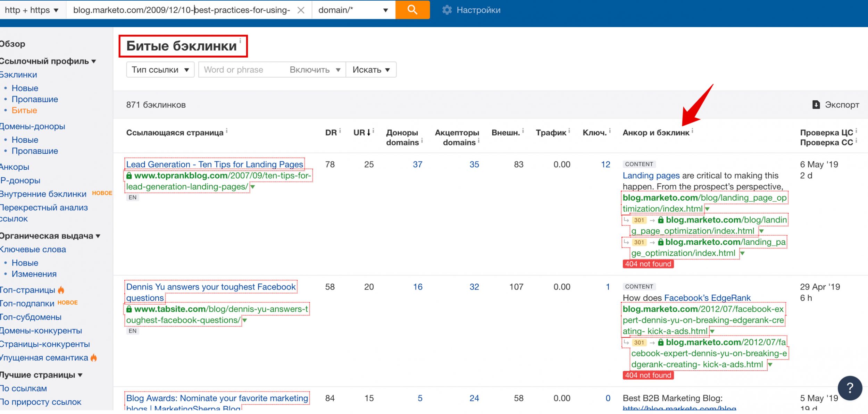Sort by UR column header

[362, 133]
